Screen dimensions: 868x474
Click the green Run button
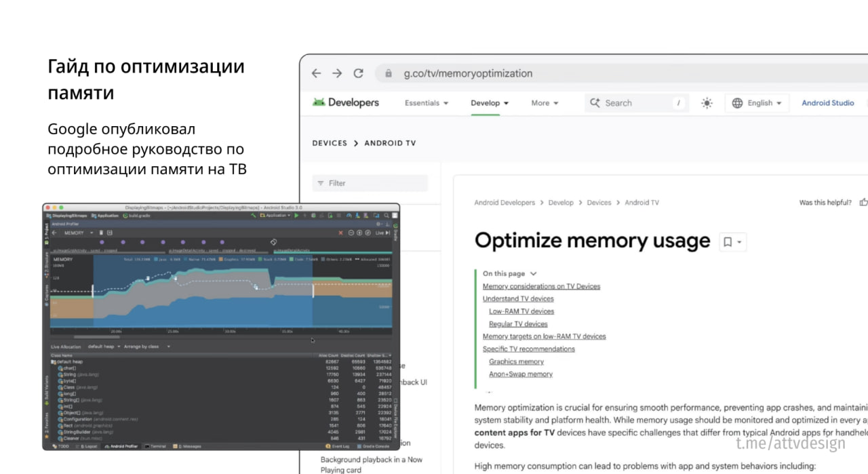point(296,216)
